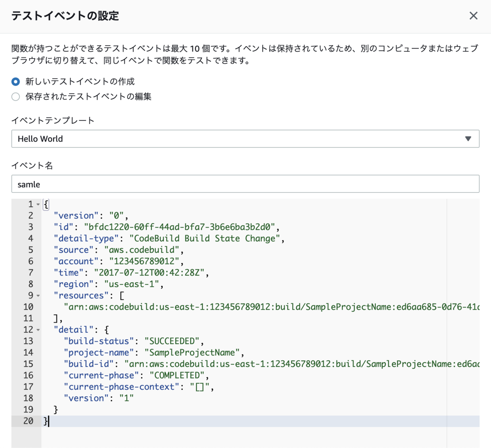Click the "time" line with 2017-07-12T00:42:28Z
The image size is (491, 448).
tap(131, 273)
